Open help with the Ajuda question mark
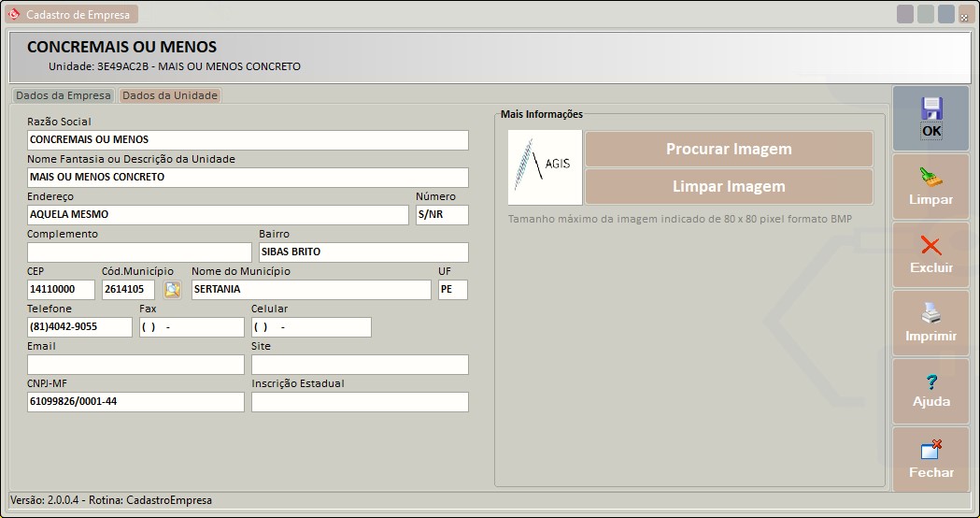 (930, 381)
